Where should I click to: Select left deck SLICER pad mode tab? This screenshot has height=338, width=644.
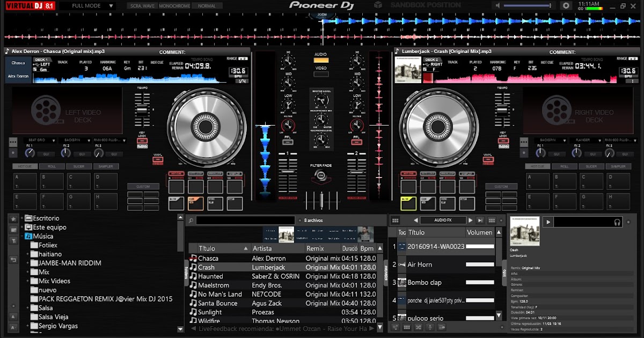(x=79, y=166)
